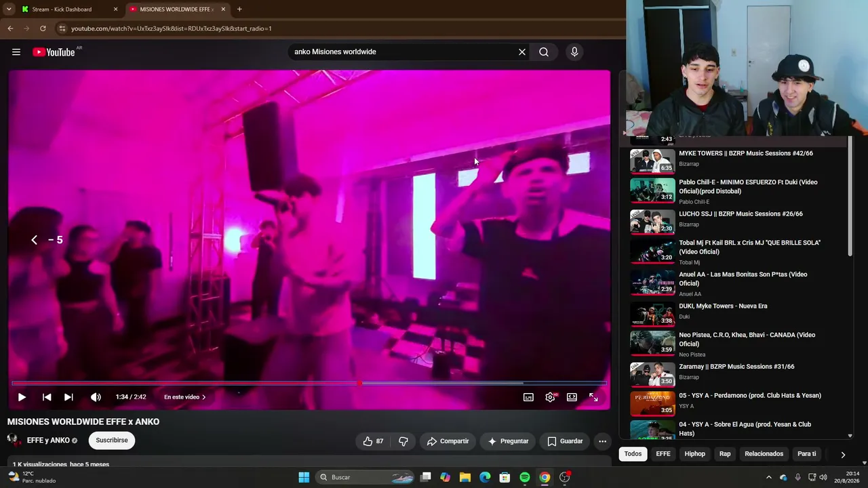Open MYKE TOWERS BZRP Sessions #42/66 thumbnail
This screenshot has width=868, height=488.
coord(652,161)
